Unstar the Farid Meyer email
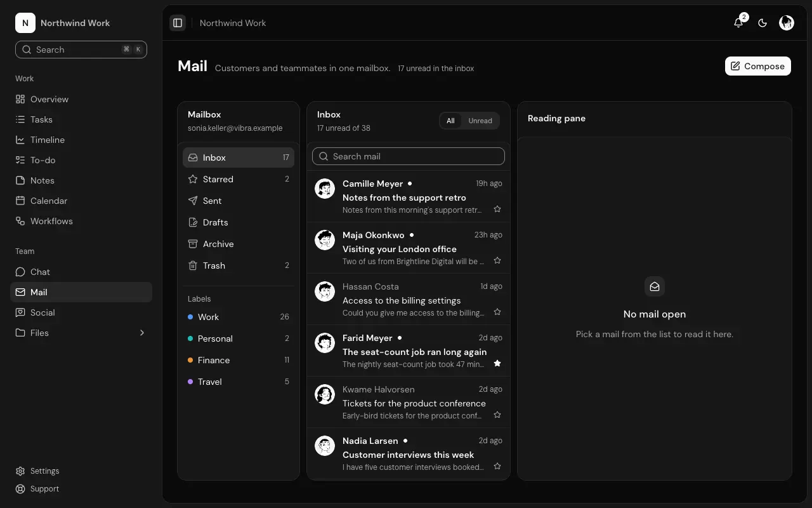Screen dimensions: 812x508 (497, 363)
